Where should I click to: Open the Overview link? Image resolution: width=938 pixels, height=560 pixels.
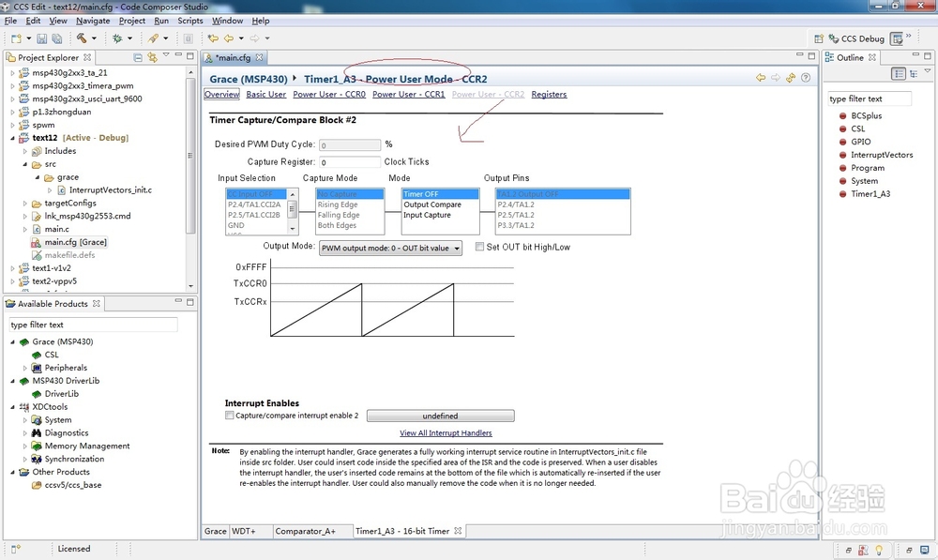coord(222,95)
